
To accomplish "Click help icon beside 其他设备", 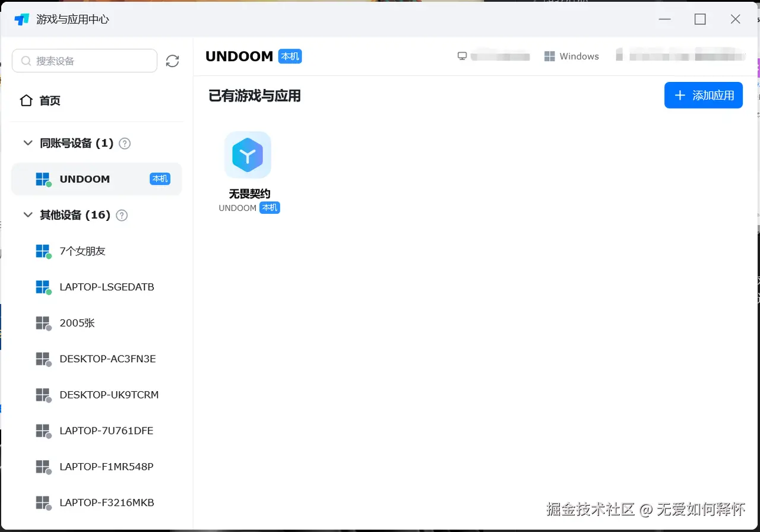I will click(x=122, y=215).
